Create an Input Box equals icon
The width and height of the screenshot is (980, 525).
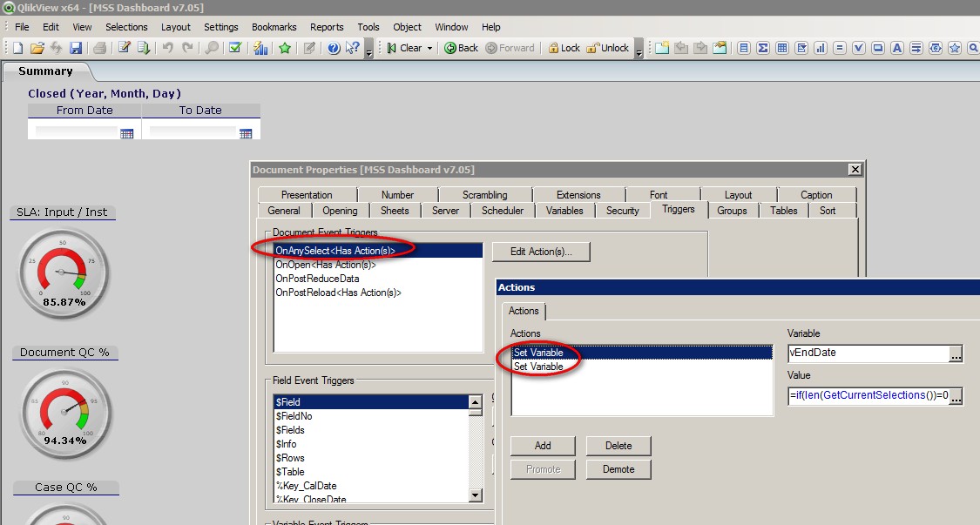[840, 48]
